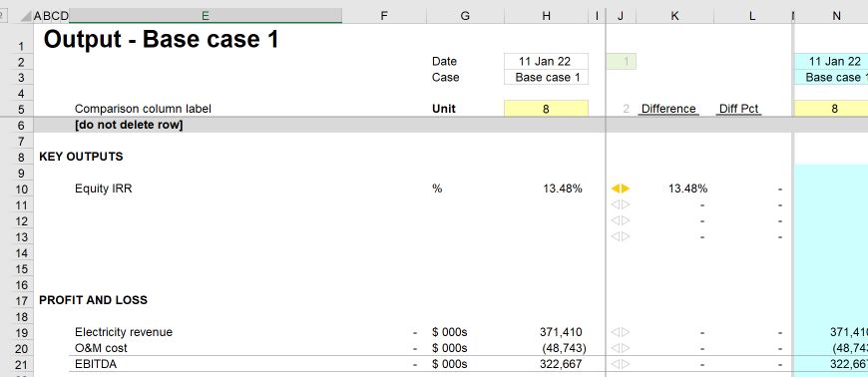Click the grey arrows icon in row 12
This screenshot has height=377, width=868.
(621, 220)
